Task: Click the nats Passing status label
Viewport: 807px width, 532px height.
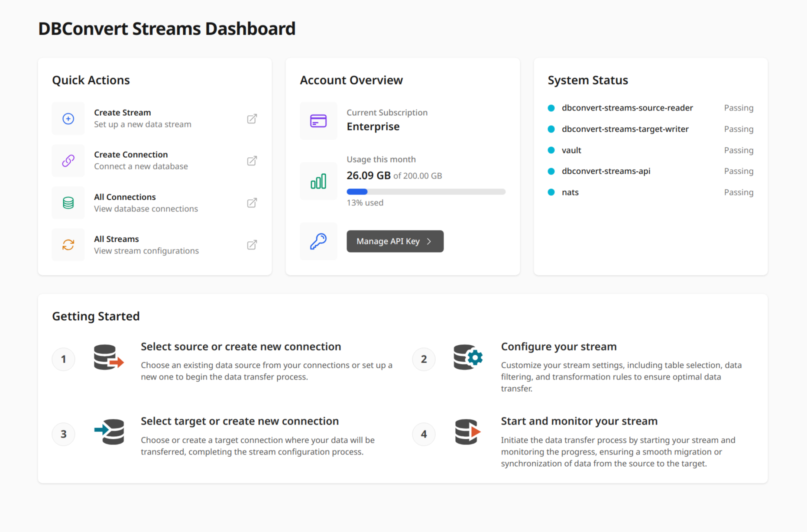Action: pos(739,192)
